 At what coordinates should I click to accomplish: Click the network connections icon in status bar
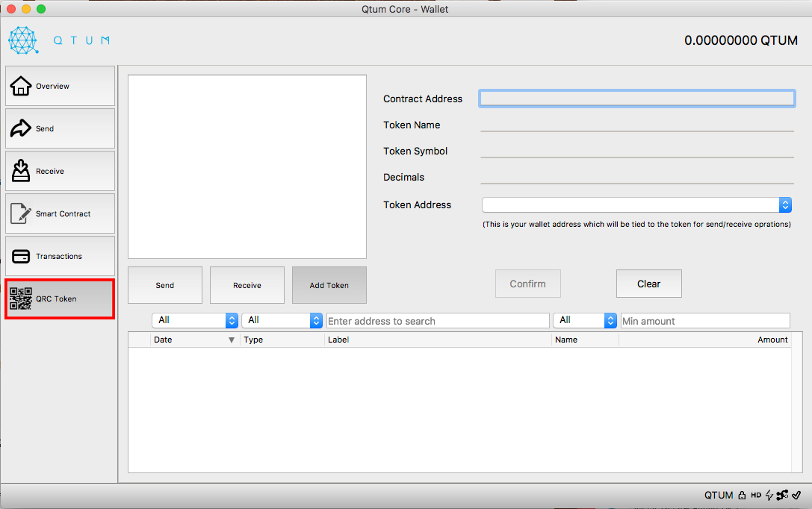[x=782, y=495]
